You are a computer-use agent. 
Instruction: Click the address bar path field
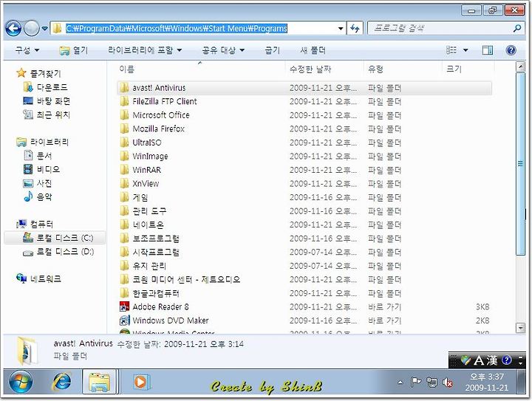click(x=198, y=29)
